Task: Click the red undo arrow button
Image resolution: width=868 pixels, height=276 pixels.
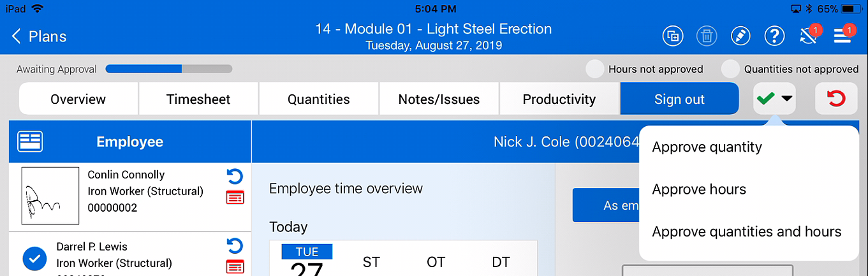Action: tap(835, 99)
